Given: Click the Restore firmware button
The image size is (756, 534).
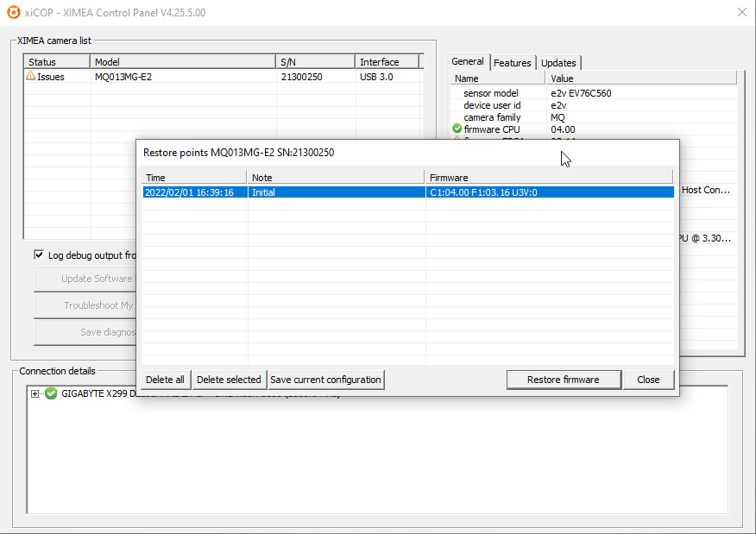Looking at the screenshot, I should click(x=564, y=380).
